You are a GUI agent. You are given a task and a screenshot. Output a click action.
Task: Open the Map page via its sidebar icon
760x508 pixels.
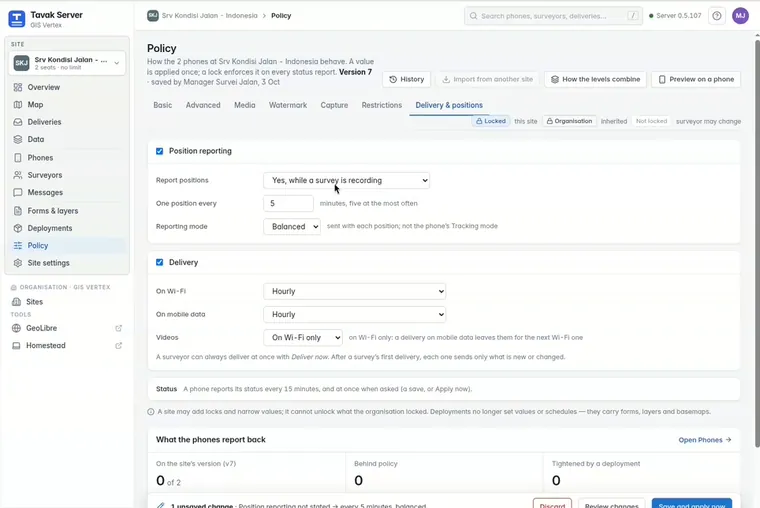click(x=18, y=105)
